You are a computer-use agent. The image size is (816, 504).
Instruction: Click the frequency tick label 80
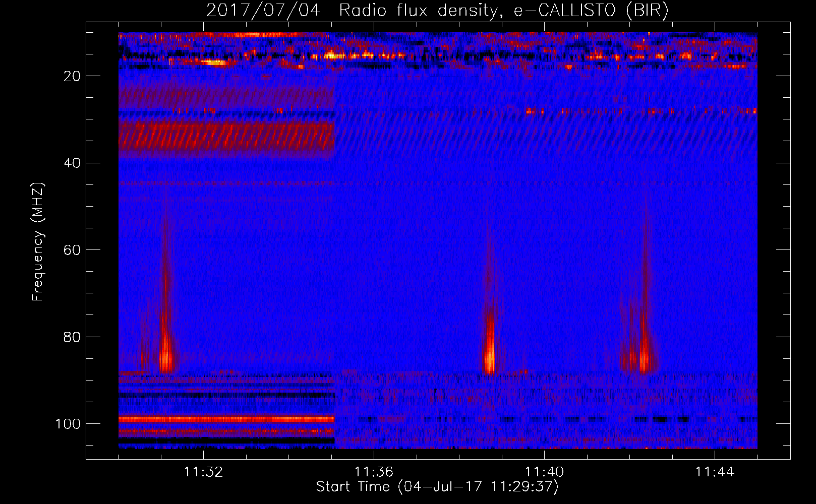click(x=73, y=337)
